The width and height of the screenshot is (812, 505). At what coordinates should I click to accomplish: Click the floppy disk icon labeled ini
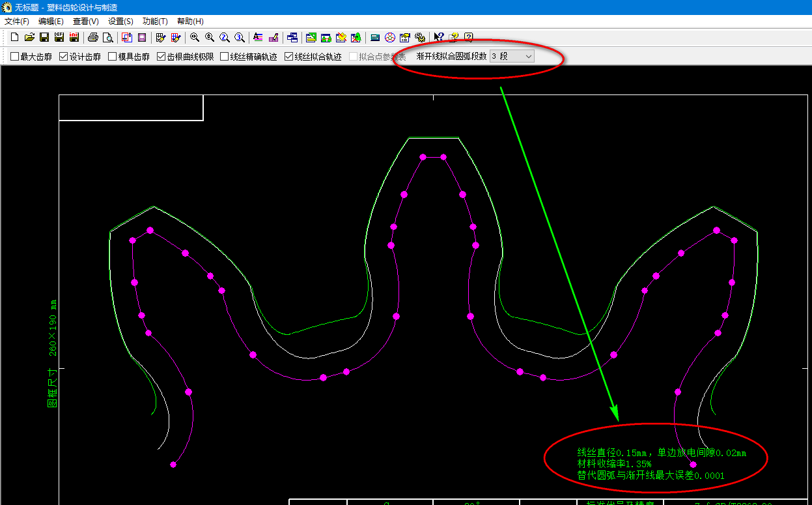74,37
